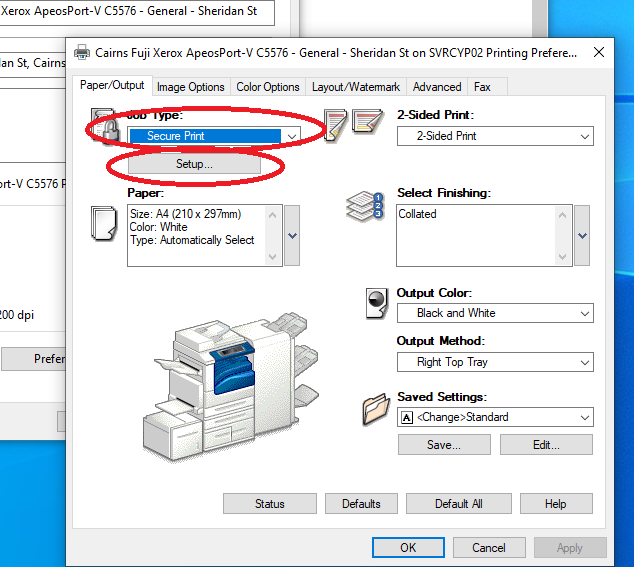Click the Paper sheets icon
The image size is (634, 567).
[x=104, y=224]
